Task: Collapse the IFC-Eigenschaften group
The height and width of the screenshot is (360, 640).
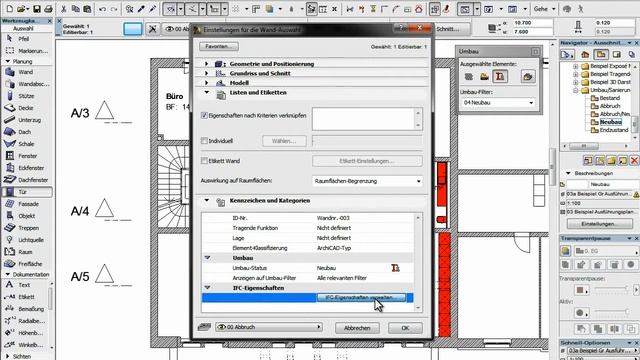Action: click(x=207, y=288)
